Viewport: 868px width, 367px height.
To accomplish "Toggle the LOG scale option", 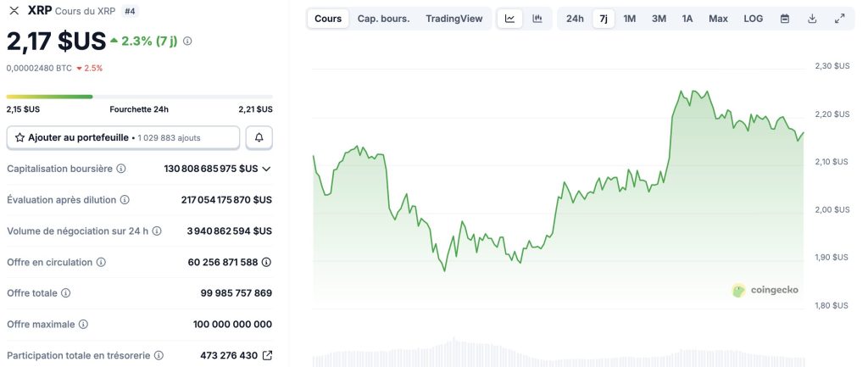I will pos(753,19).
